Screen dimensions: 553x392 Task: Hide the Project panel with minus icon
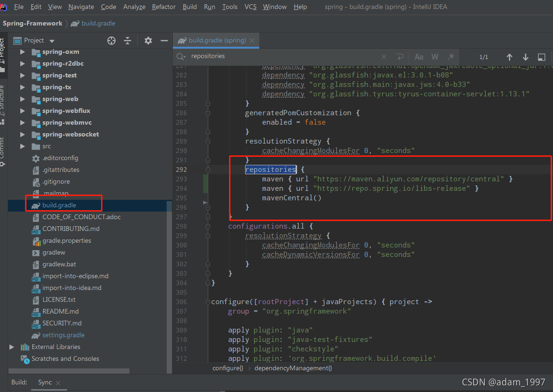click(x=164, y=41)
